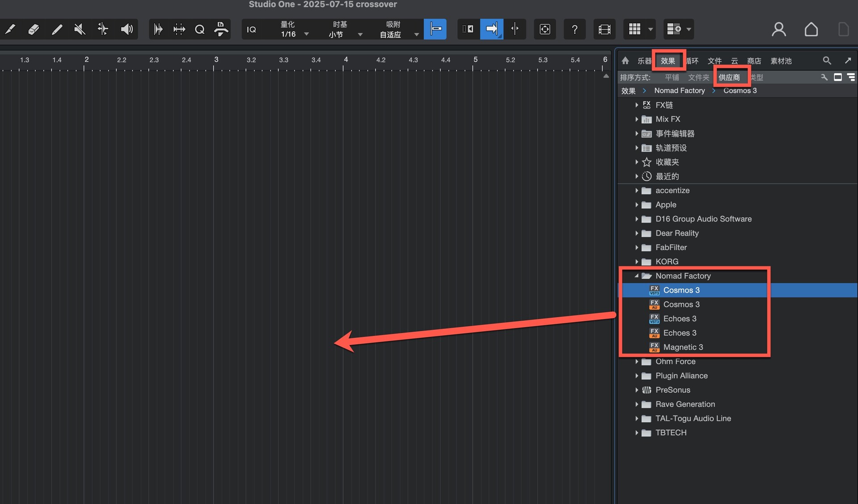Click 效果 root in breadcrumb path
858x504 pixels.
point(628,91)
